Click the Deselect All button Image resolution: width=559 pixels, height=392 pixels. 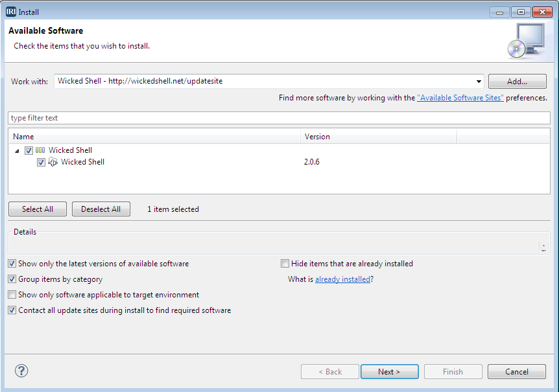click(x=101, y=209)
